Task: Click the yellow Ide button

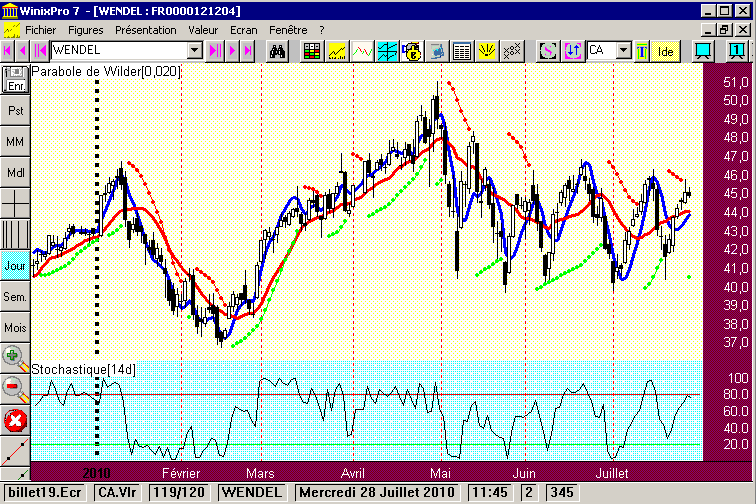Action: point(665,51)
